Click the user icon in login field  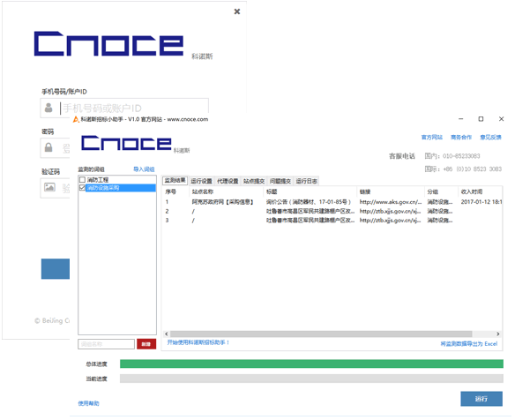point(49,108)
